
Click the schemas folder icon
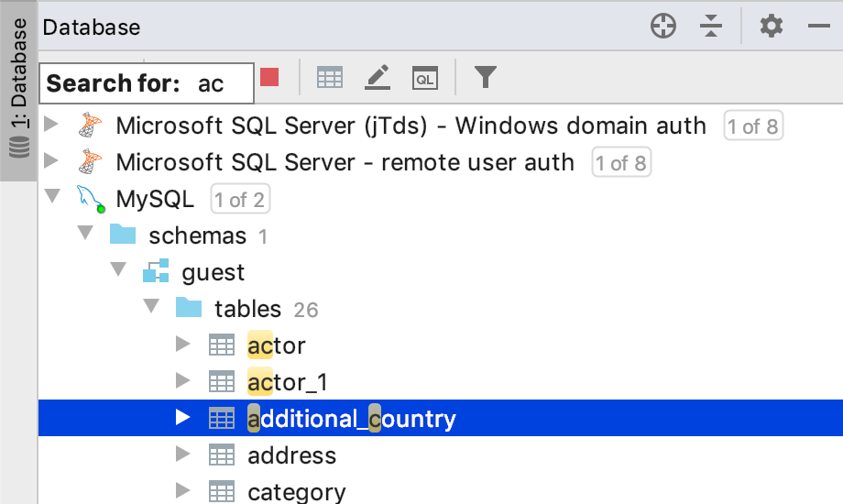(123, 234)
